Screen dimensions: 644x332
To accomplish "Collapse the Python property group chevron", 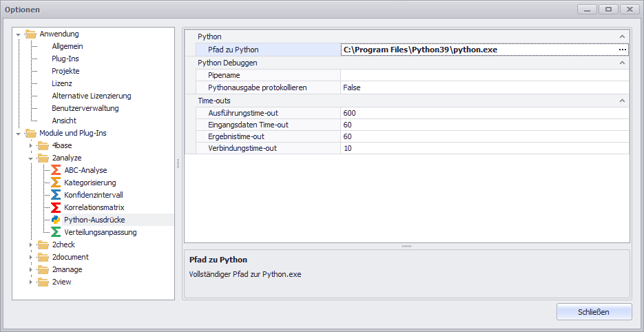I will click(x=622, y=37).
